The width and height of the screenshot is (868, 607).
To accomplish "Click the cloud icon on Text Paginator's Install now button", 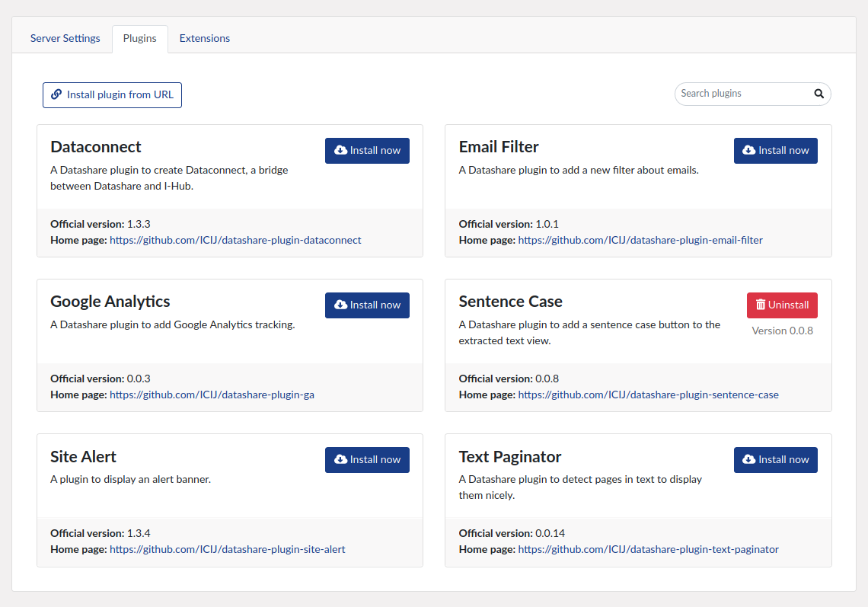I will click(748, 460).
